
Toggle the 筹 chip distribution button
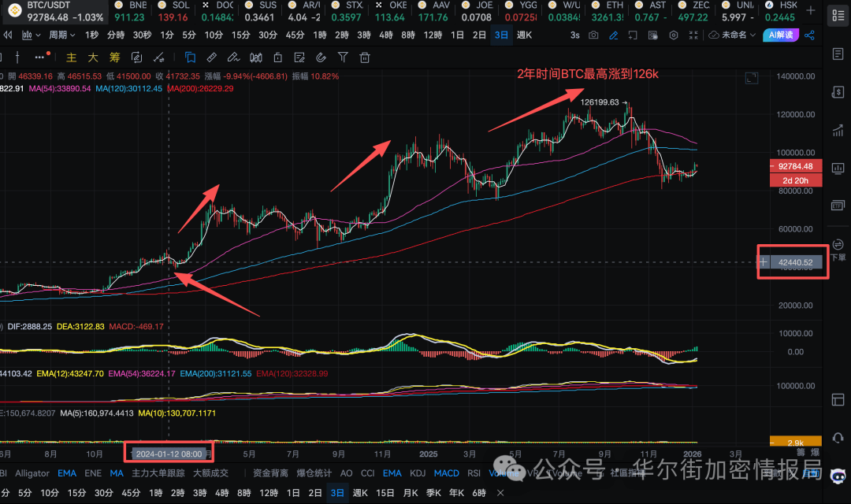(x=114, y=57)
